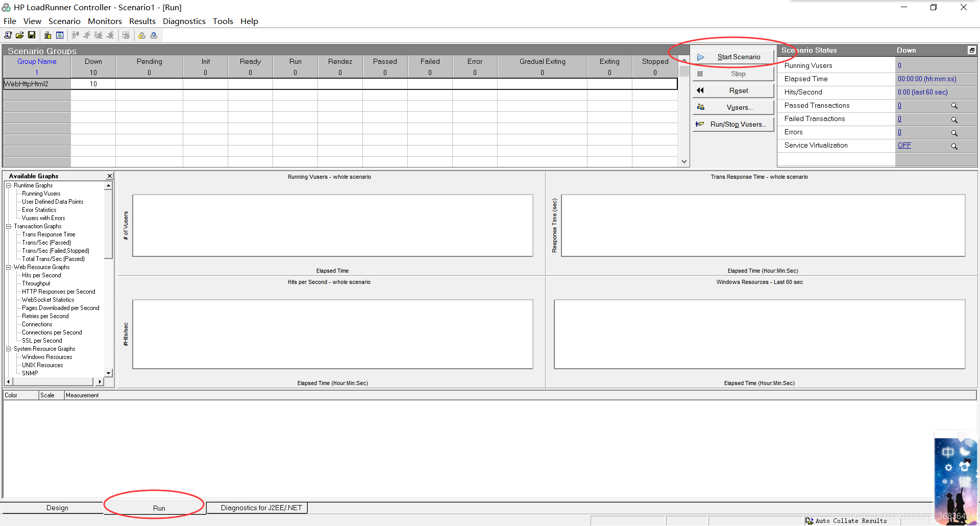Click the magnifier in the Errors row

click(x=954, y=133)
